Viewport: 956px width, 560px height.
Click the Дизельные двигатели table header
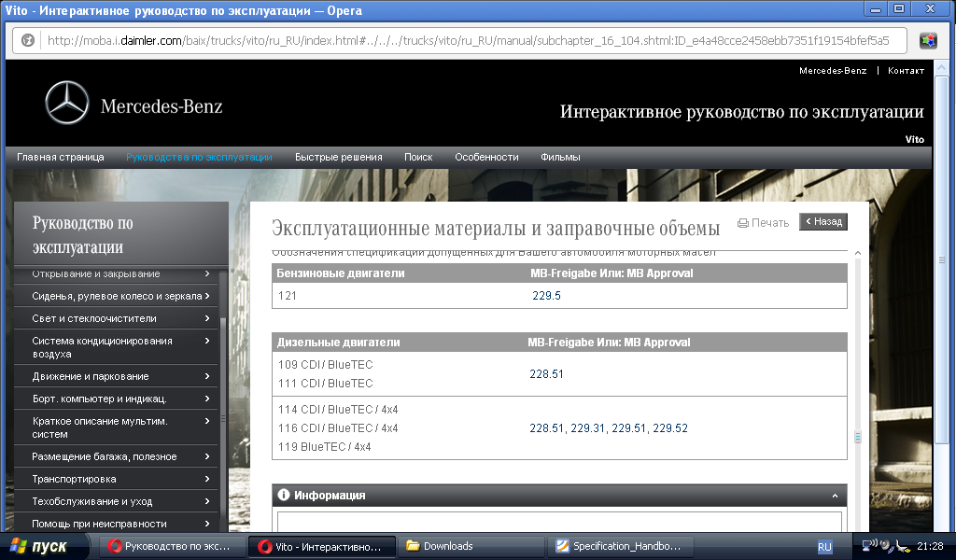pyautogui.click(x=338, y=342)
